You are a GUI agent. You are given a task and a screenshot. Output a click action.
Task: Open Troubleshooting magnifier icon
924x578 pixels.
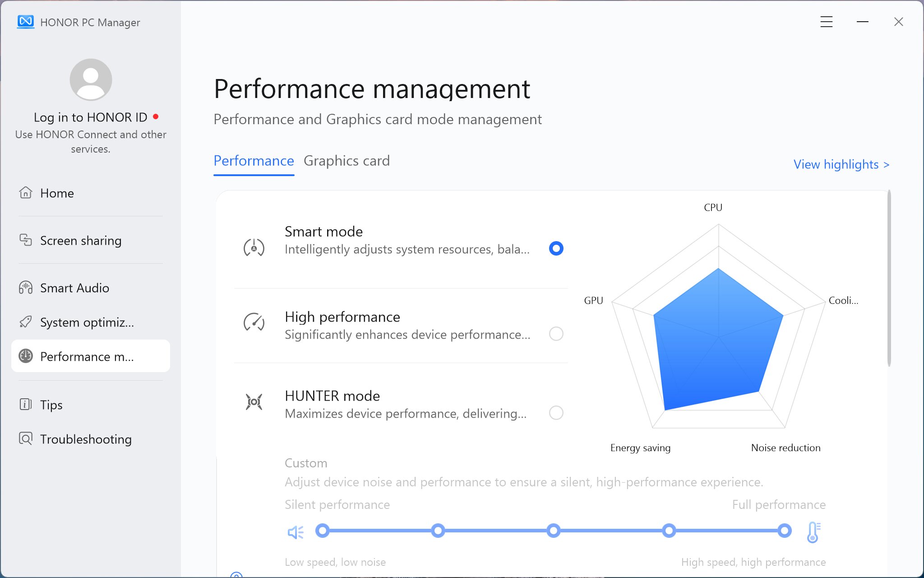point(26,438)
